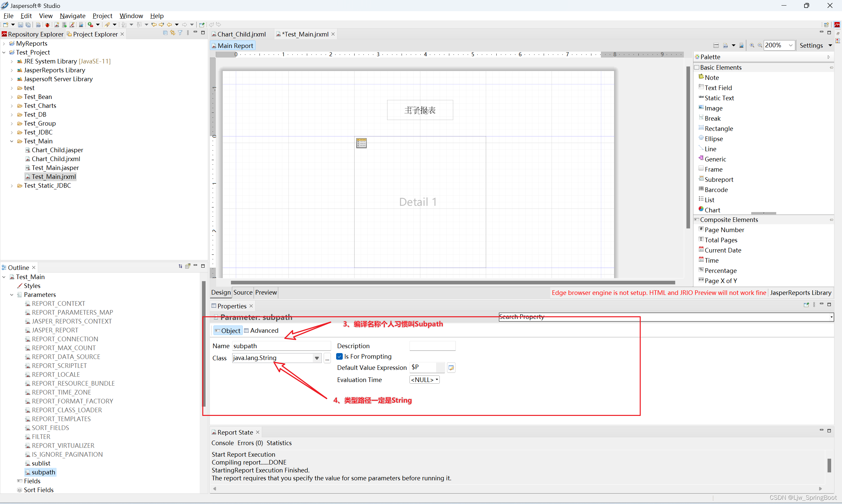Click the subreport icon in Detail band

(361, 143)
